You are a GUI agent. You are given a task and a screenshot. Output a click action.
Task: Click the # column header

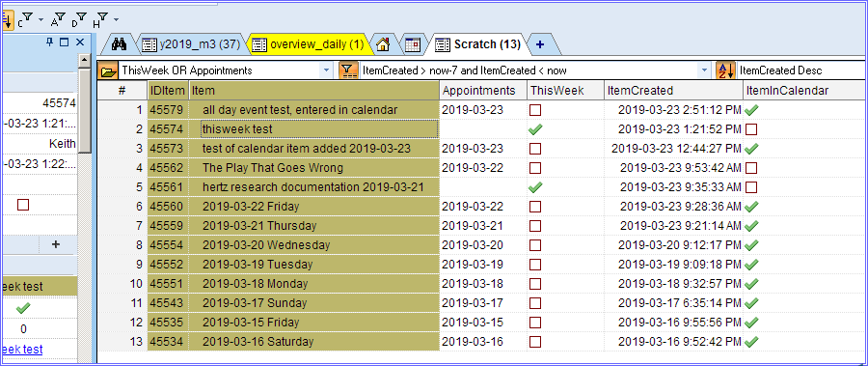(122, 91)
